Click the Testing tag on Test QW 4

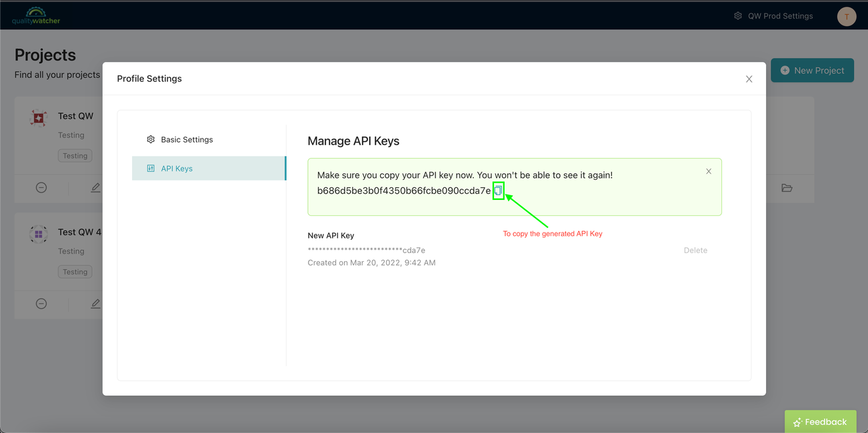[x=75, y=272]
